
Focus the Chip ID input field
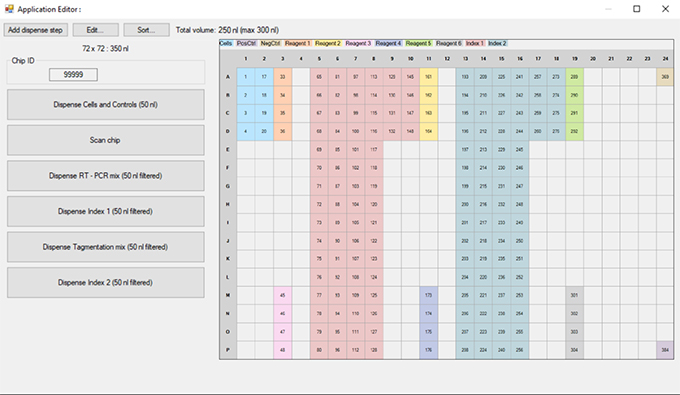pos(73,75)
